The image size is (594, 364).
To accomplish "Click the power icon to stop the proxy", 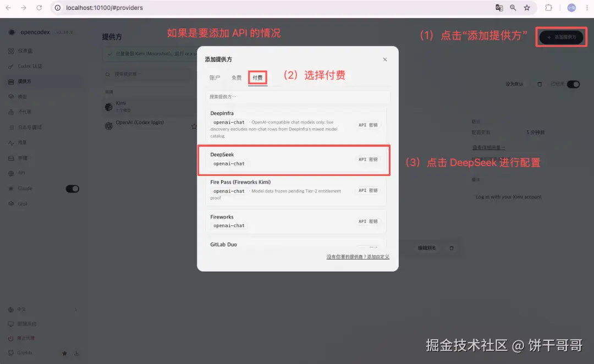I will (10, 338).
